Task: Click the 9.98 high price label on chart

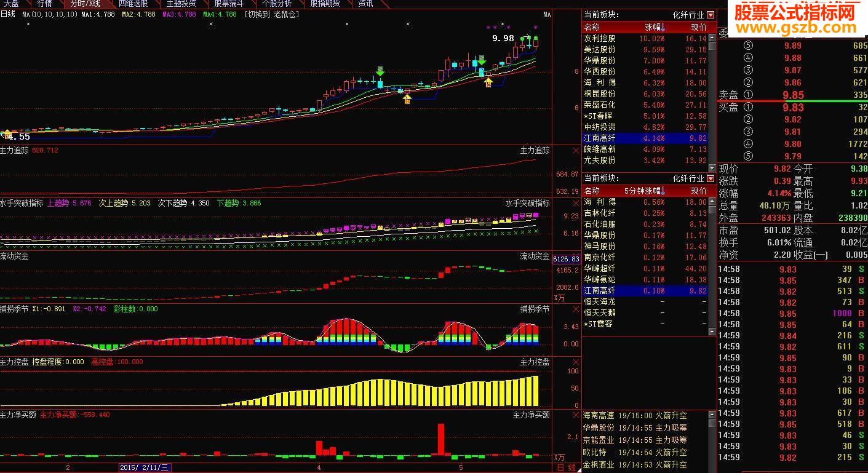Action: pyautogui.click(x=503, y=38)
